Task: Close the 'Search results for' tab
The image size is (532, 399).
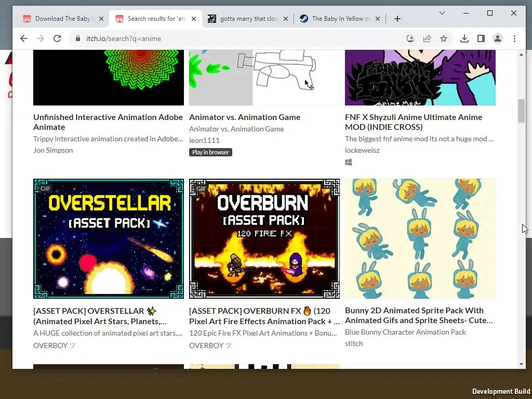Action: coord(194,19)
